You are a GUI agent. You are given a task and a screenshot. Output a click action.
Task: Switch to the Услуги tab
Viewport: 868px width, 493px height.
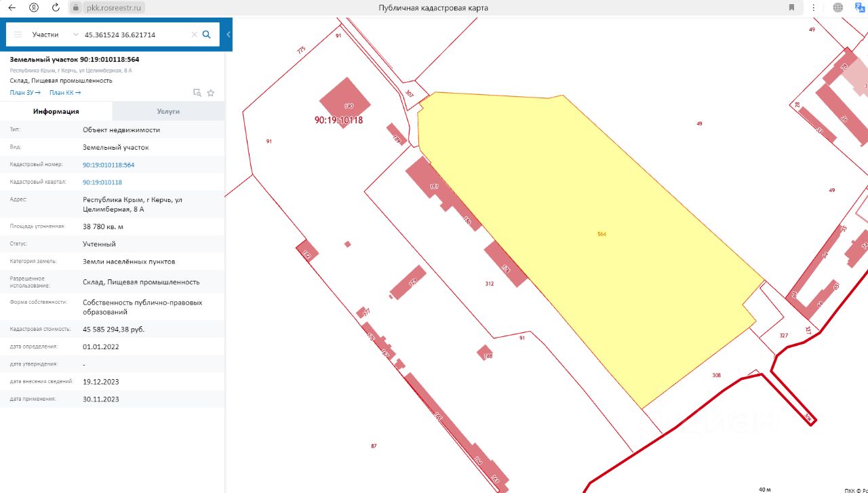tap(168, 111)
